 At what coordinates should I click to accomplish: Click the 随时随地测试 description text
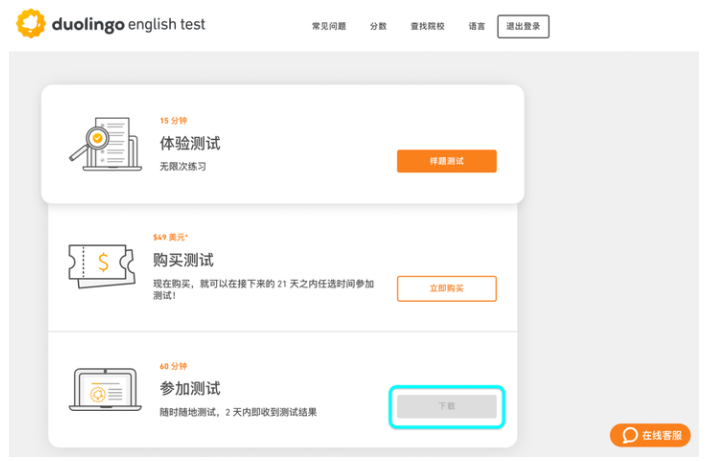pos(238,412)
